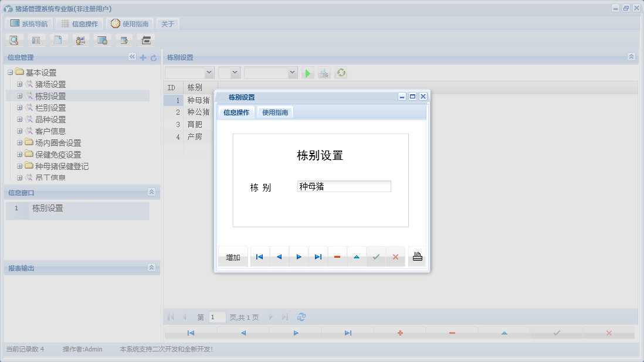The image size is (644, 362).
Task: Click the print icon in 栋别设置 dialog
Action: click(x=417, y=257)
